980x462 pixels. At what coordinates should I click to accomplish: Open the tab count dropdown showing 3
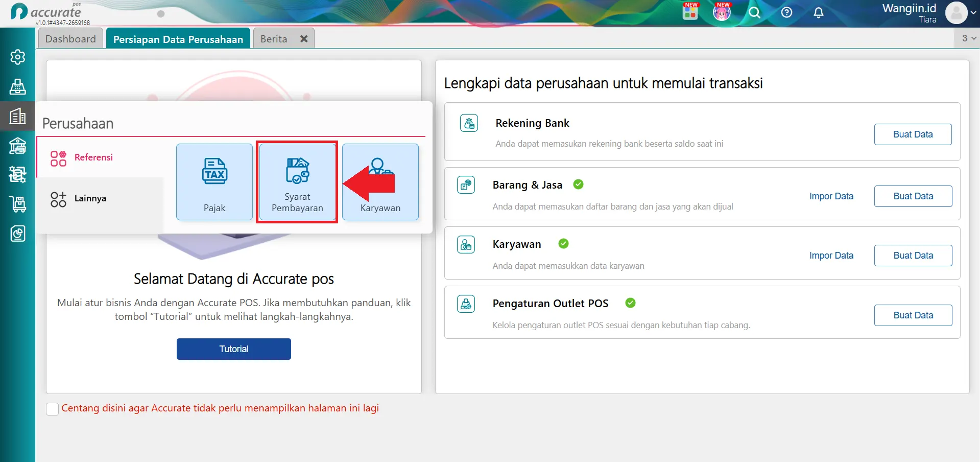[969, 38]
